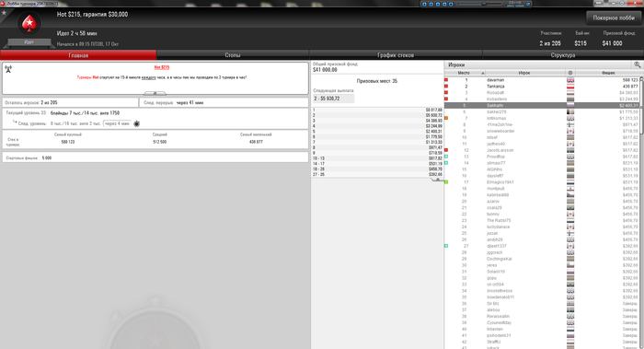Select player row Tankanza
Viewport: 644px width, 349px height.
tap(542, 87)
